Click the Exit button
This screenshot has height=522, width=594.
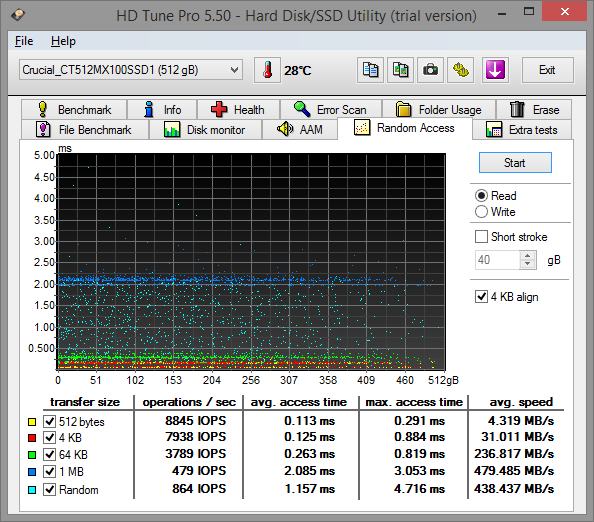tap(547, 70)
